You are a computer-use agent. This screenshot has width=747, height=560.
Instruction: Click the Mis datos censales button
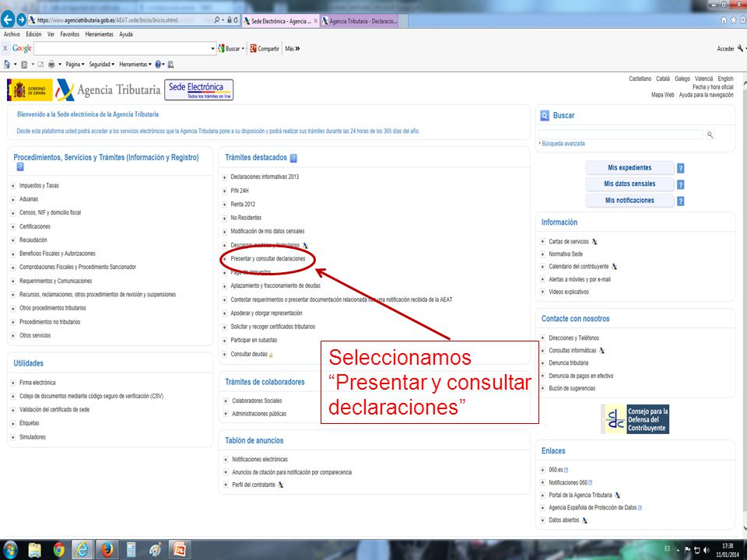[x=630, y=184]
